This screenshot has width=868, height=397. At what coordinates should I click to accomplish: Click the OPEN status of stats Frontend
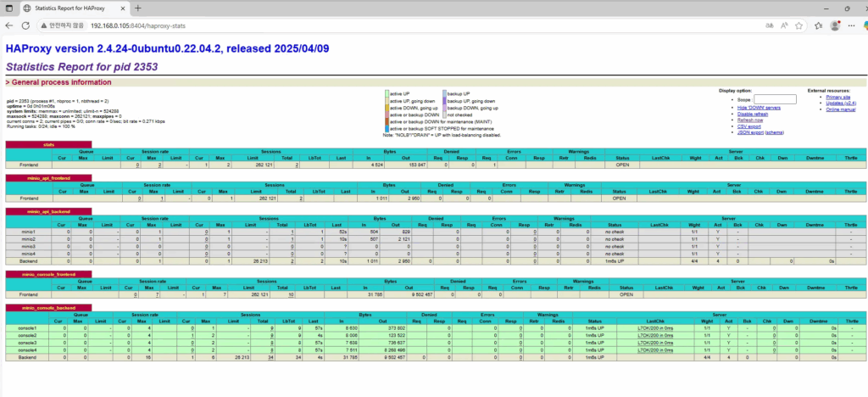pos(622,165)
